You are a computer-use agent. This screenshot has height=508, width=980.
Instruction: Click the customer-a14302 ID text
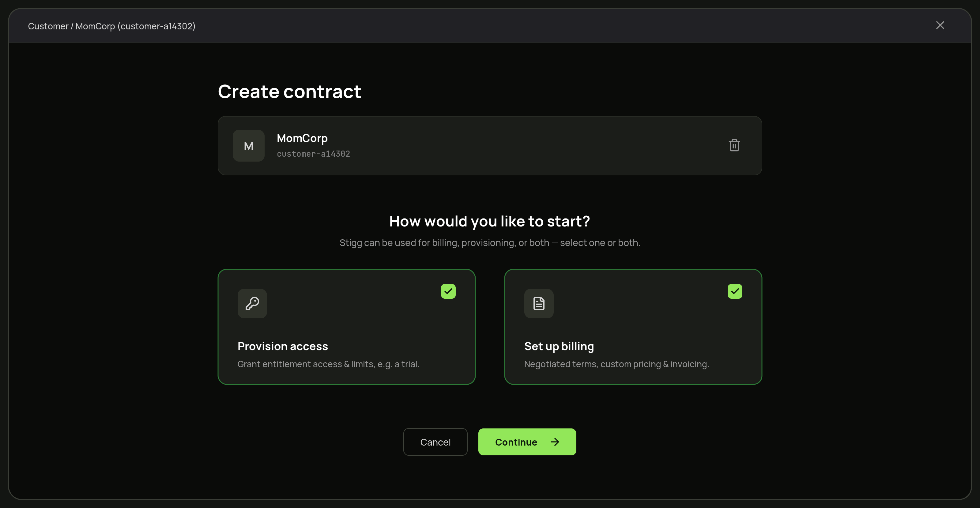[x=313, y=154]
